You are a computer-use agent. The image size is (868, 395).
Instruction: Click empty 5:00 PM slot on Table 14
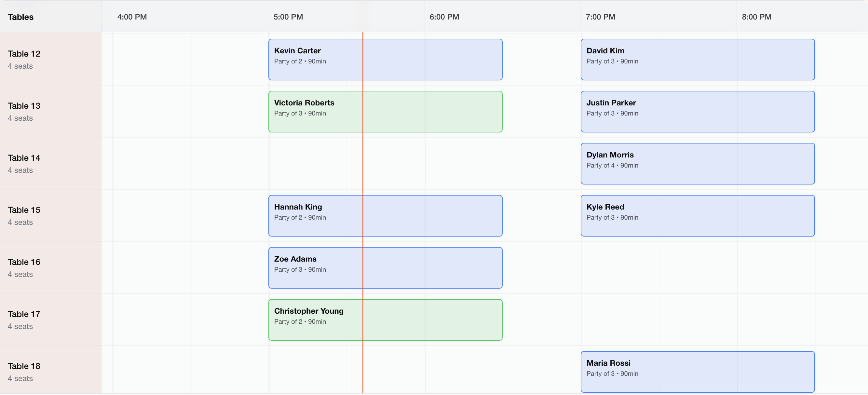click(x=307, y=164)
